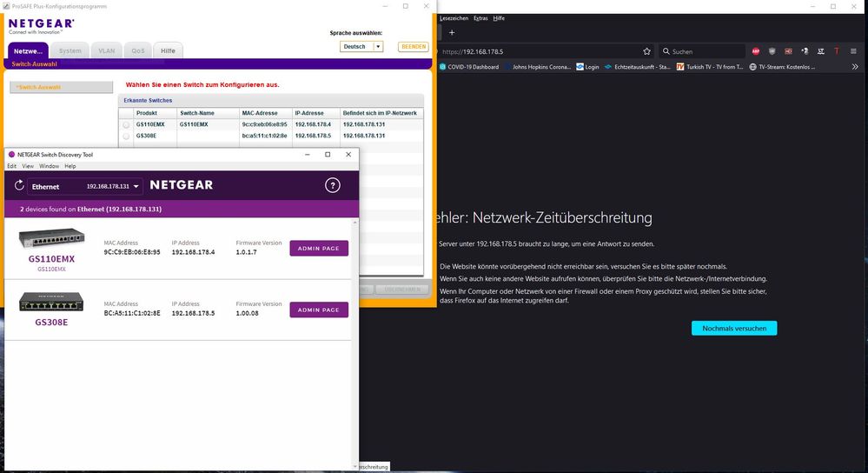Open the Window menu in Discovery Tool

(49, 166)
